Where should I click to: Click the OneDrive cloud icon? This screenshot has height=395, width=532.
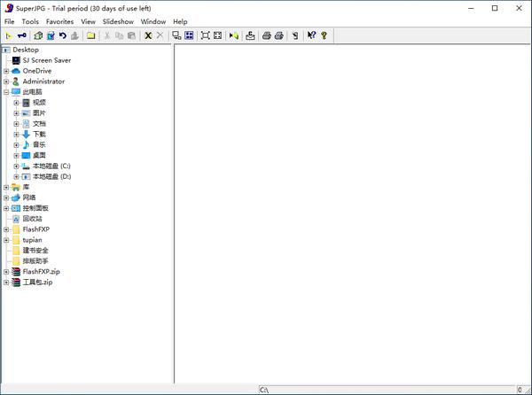tap(16, 71)
